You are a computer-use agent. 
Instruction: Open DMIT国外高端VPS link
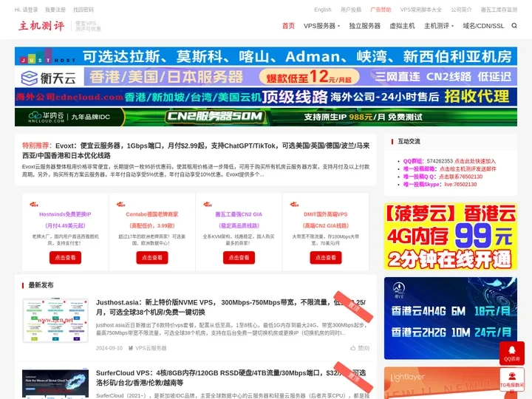point(326,214)
